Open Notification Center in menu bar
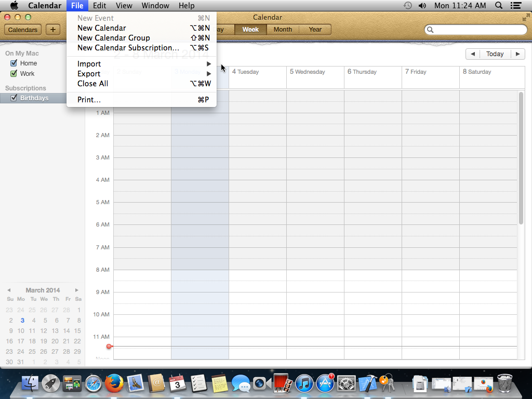Viewport: 532px width, 399px height. [516, 5]
